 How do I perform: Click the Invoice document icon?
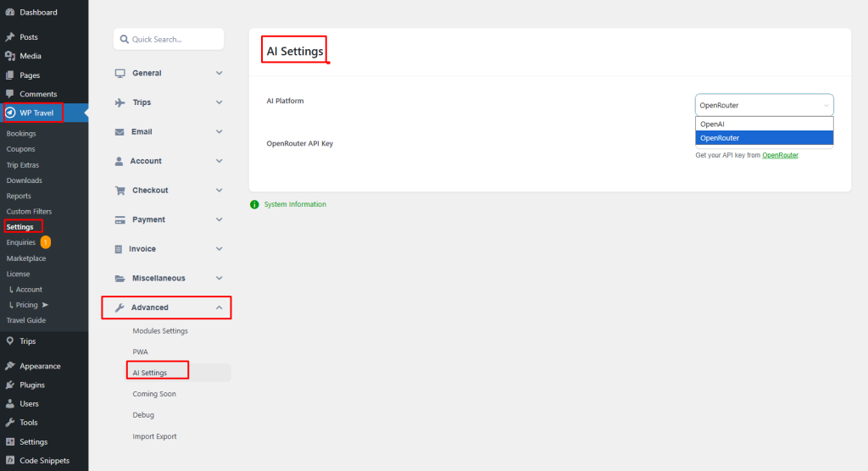point(119,249)
